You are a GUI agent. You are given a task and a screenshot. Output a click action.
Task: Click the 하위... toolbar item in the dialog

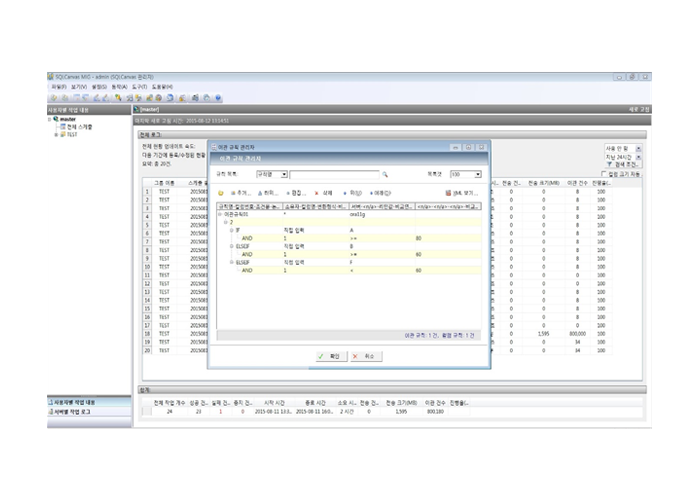(x=268, y=193)
